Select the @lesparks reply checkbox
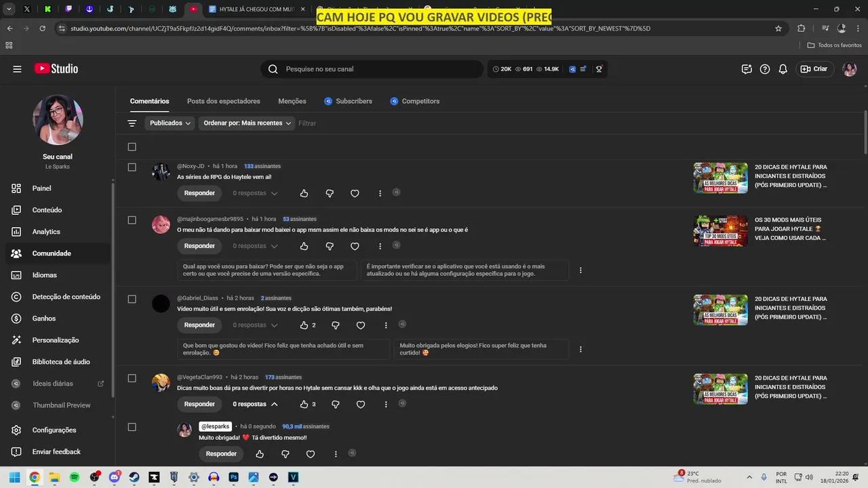This screenshot has height=488, width=868. (x=132, y=427)
